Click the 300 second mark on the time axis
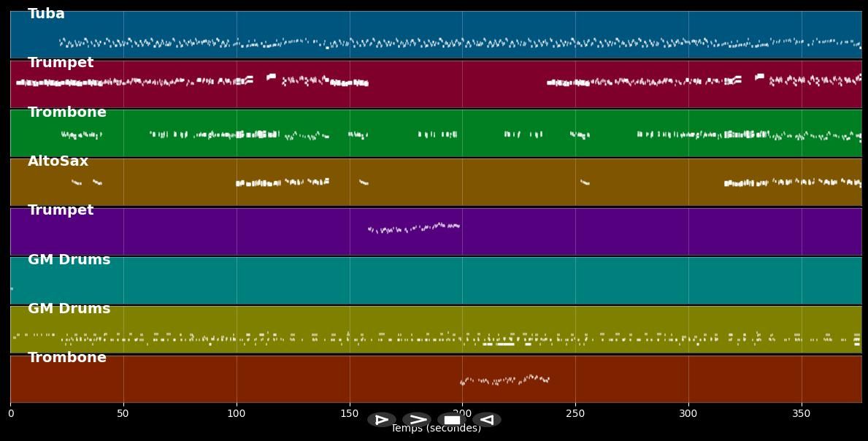The width and height of the screenshot is (868, 441). 688,414
